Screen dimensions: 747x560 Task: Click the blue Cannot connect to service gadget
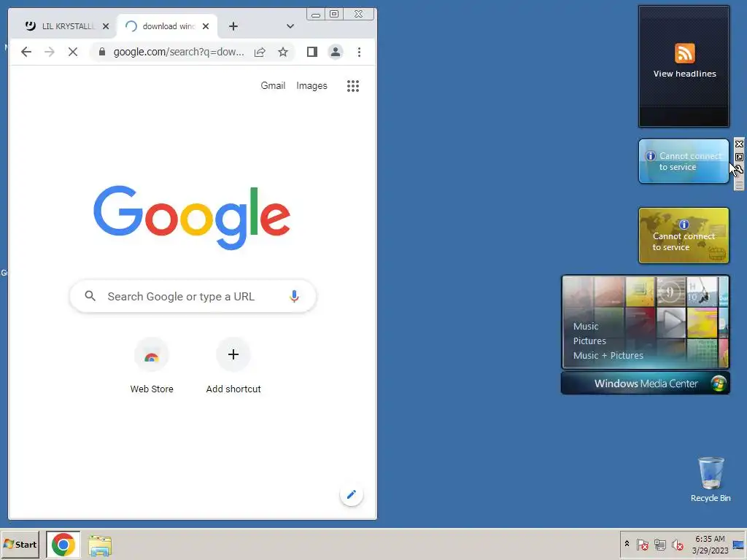[x=684, y=161]
